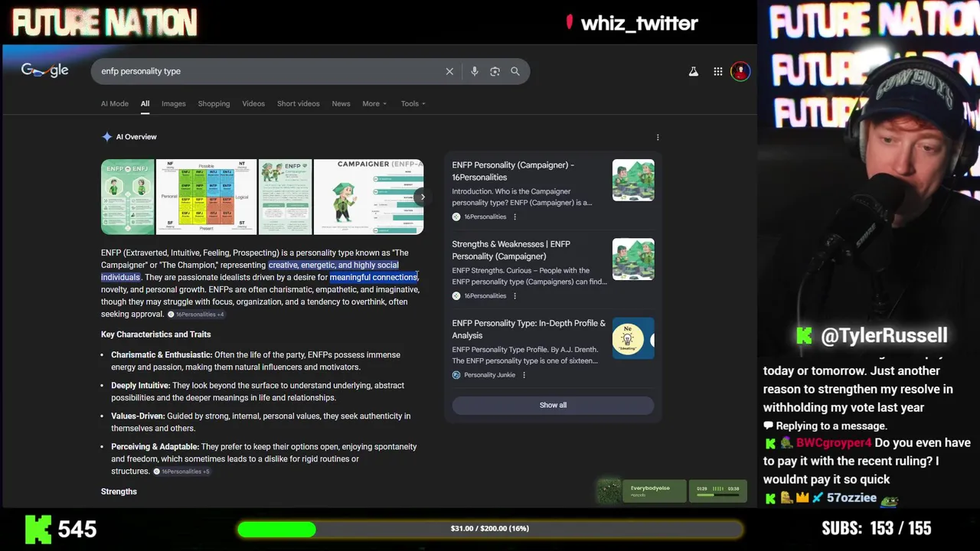Click the SUBS 153 / 155 counter
The image size is (980, 551).
coord(877,529)
